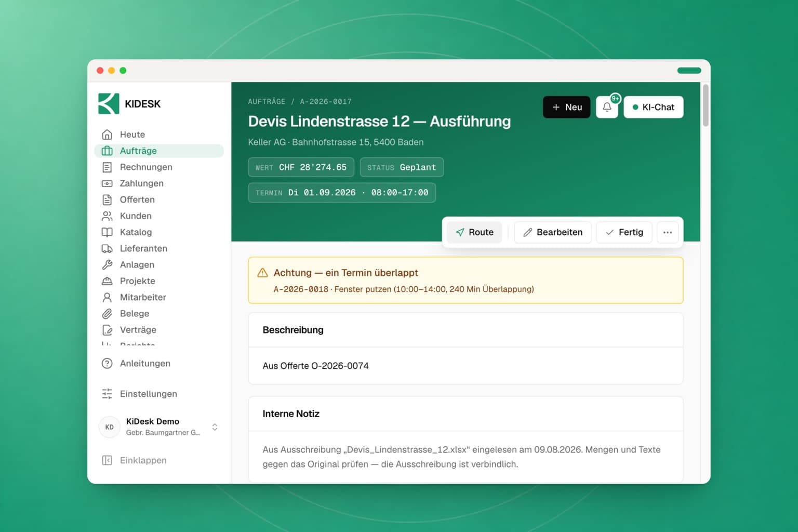Click the TERMIN Di 01.09.2026 badge
This screenshot has width=798, height=532.
click(x=342, y=193)
